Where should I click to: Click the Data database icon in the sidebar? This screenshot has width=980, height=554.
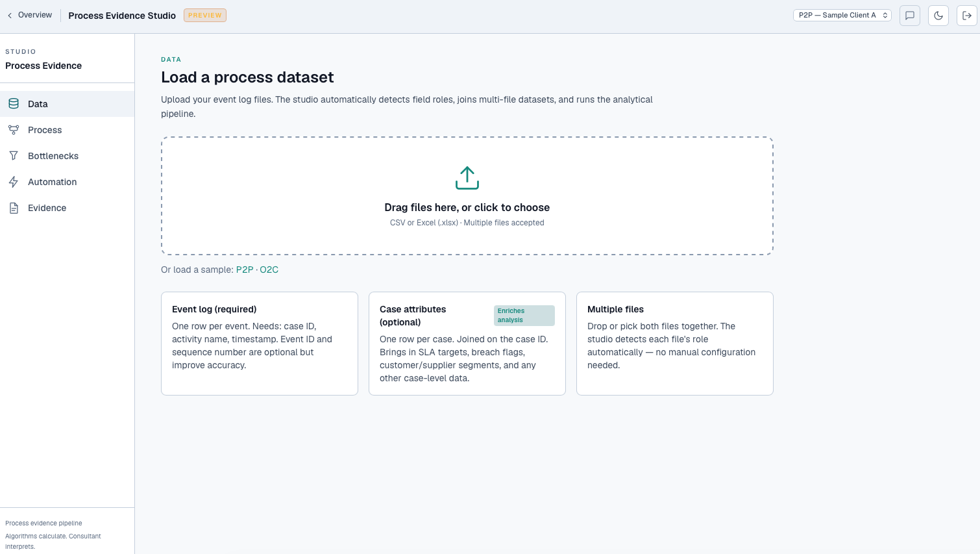(14, 104)
